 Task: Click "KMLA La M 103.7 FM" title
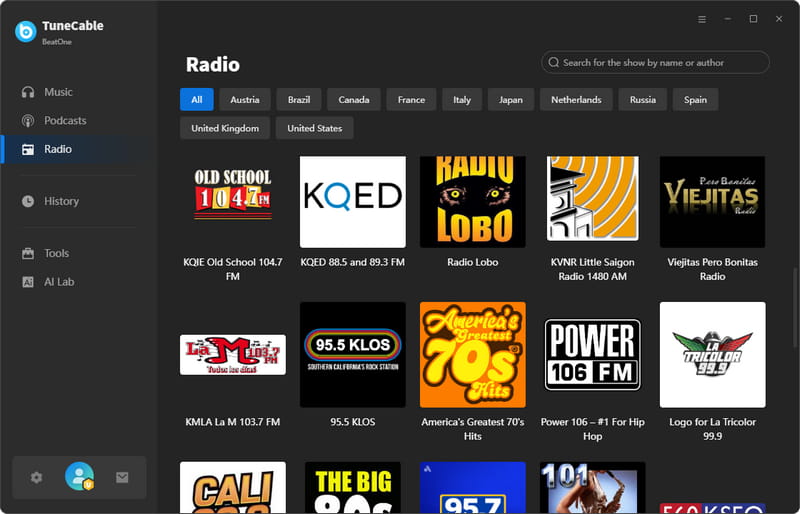(x=233, y=422)
